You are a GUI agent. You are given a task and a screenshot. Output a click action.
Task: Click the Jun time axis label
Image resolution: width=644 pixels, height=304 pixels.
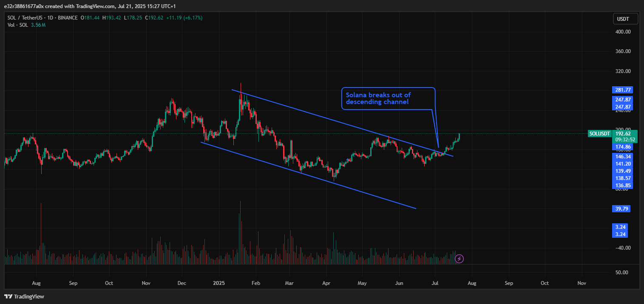[399, 283]
